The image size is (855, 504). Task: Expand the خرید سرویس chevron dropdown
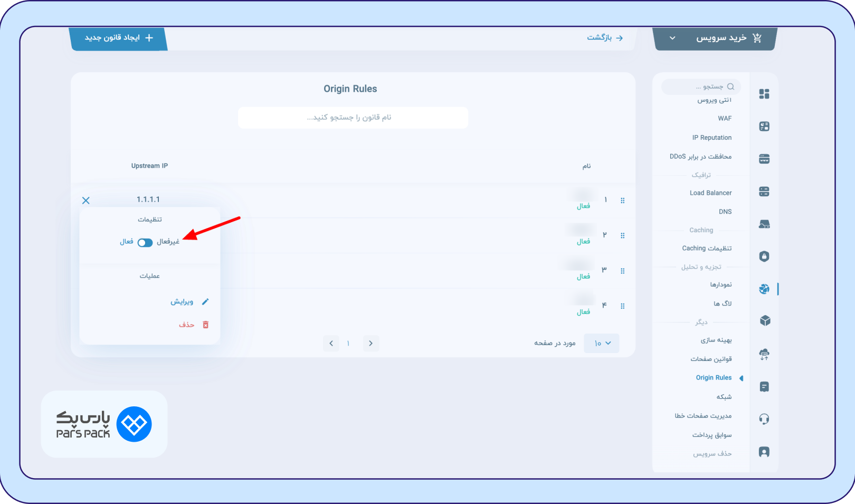point(672,38)
